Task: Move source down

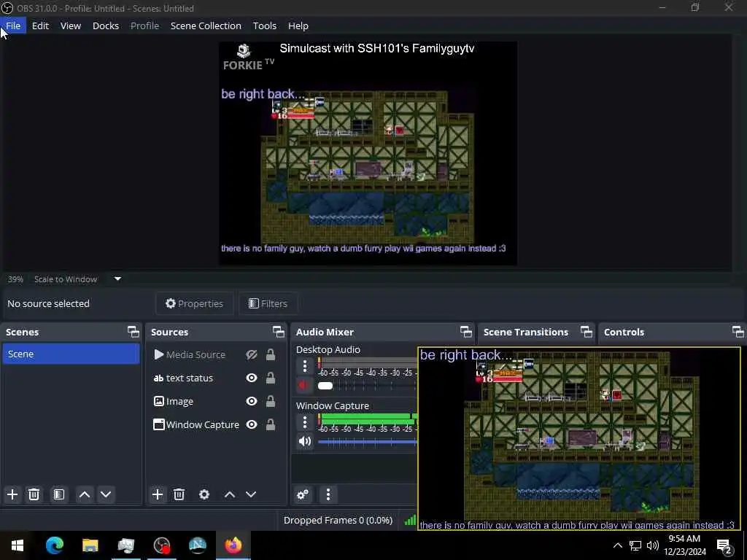Action: point(251,494)
